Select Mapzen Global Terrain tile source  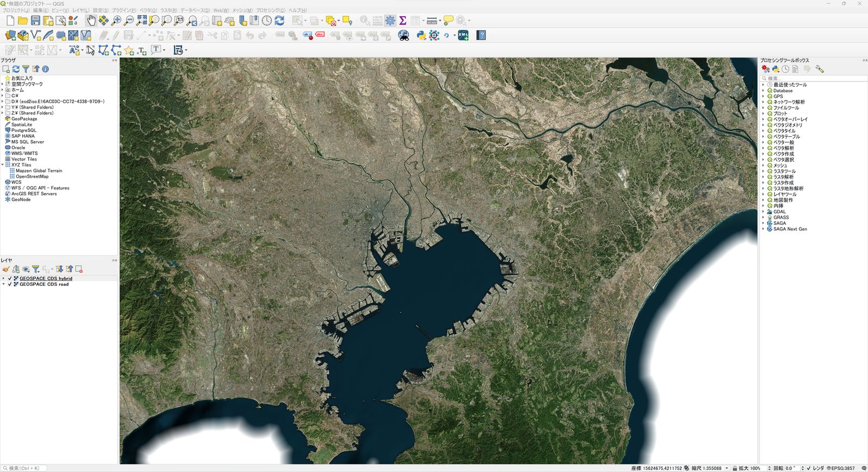(39, 171)
